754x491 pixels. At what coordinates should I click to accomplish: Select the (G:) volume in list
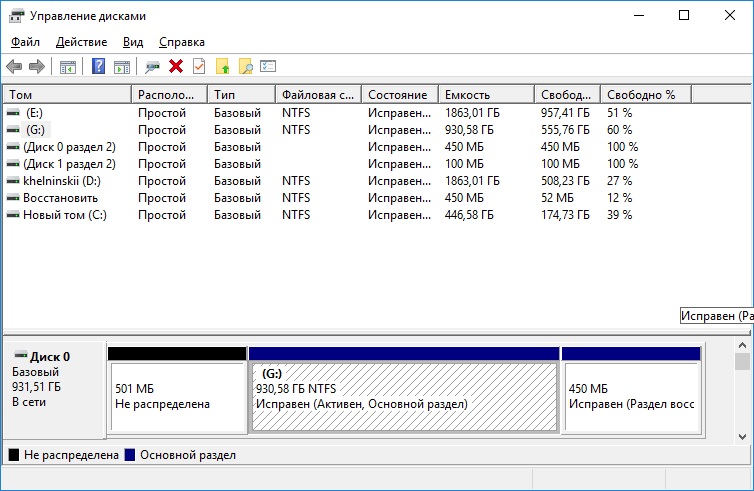36,130
